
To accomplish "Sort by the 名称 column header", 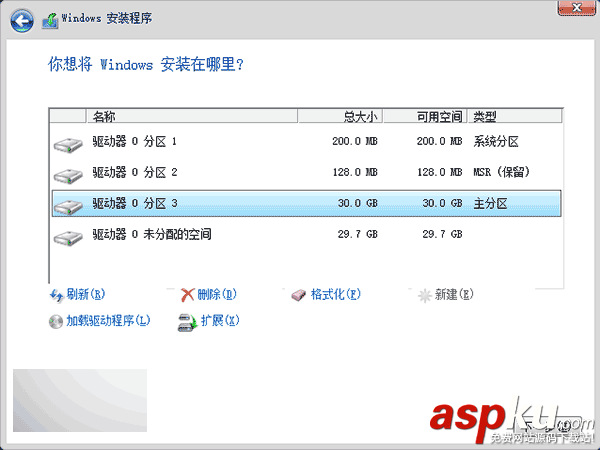I will coord(192,116).
